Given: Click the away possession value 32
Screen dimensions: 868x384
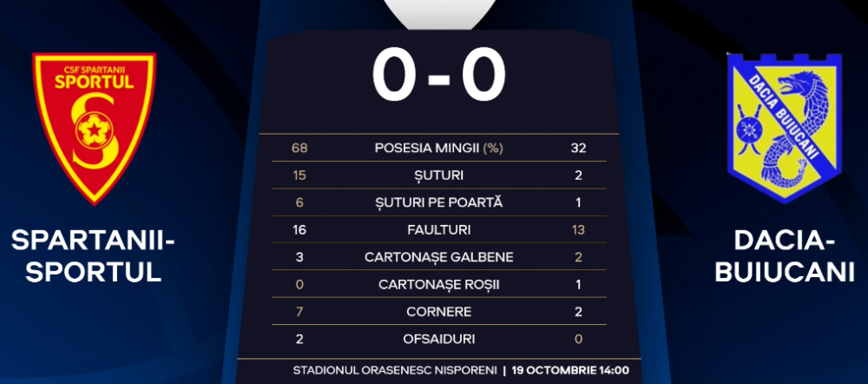Looking at the screenshot, I should (578, 149).
